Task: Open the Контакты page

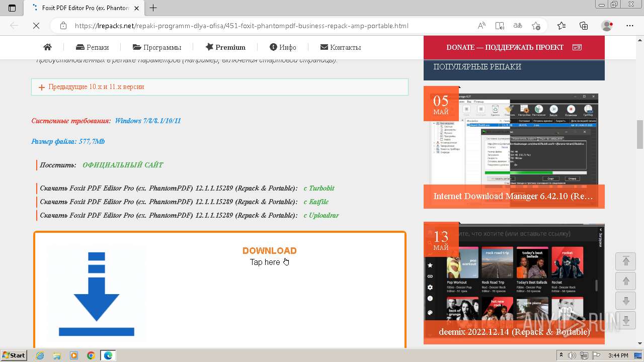Action: click(341, 47)
